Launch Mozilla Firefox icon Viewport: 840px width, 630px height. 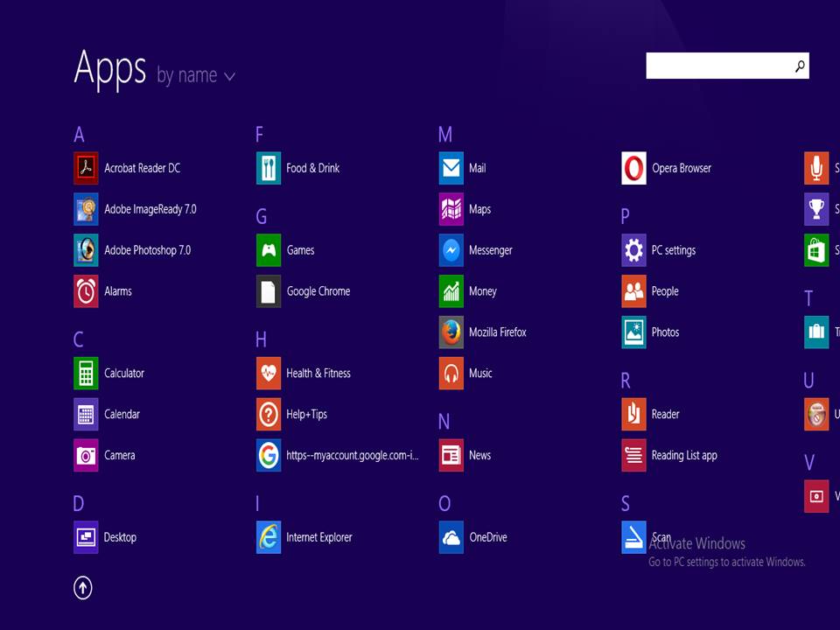tap(451, 332)
